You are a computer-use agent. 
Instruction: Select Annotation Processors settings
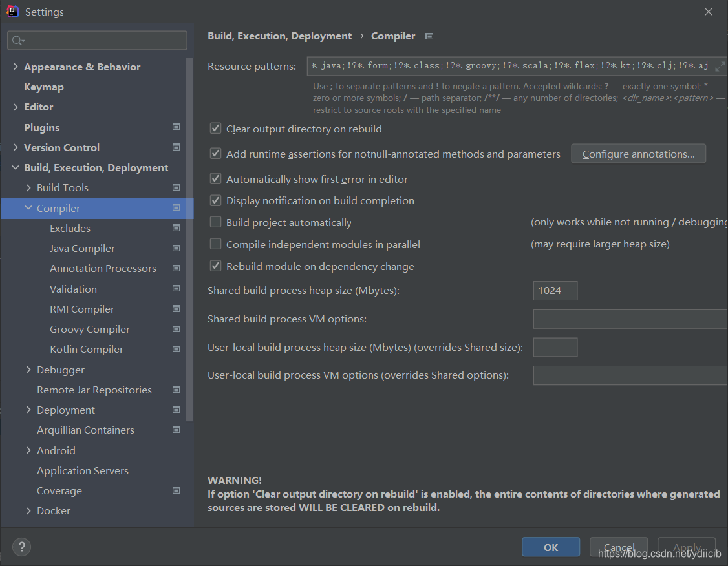(x=103, y=269)
